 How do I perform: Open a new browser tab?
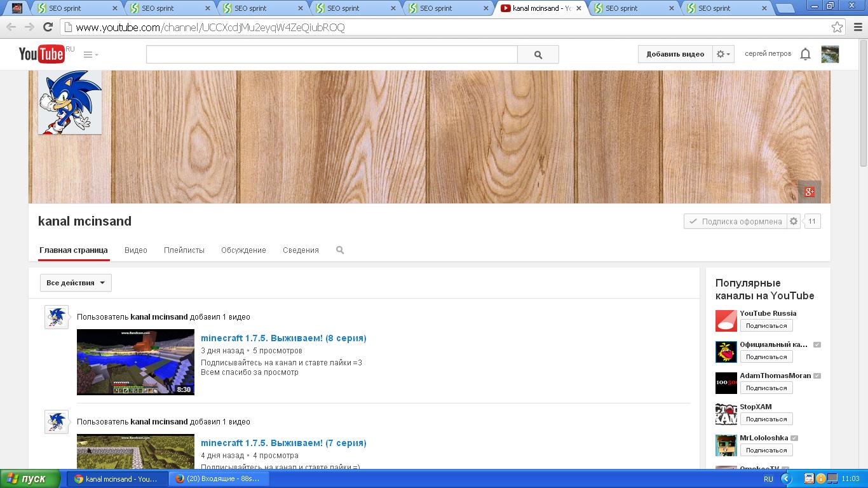pos(785,8)
